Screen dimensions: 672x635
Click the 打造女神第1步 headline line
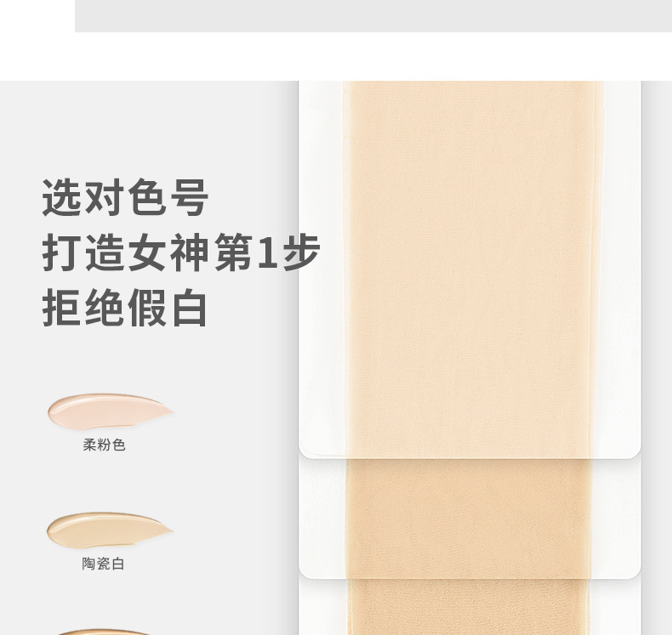click(x=181, y=252)
